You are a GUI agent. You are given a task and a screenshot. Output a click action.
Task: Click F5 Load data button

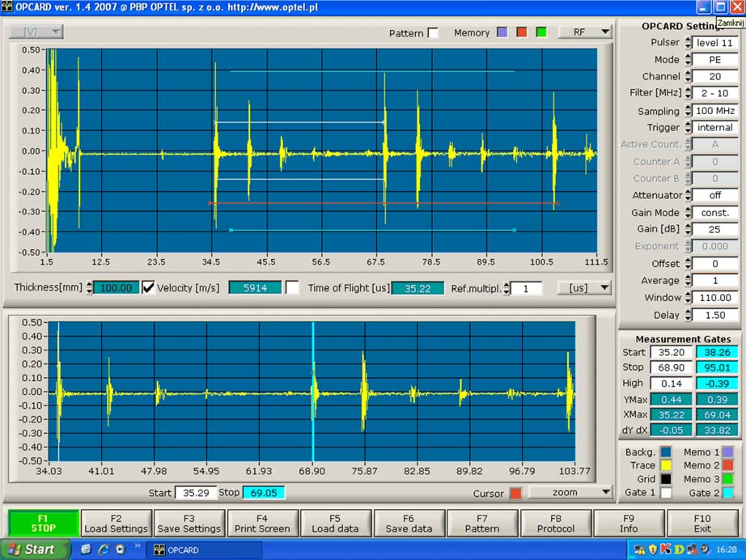click(x=336, y=523)
